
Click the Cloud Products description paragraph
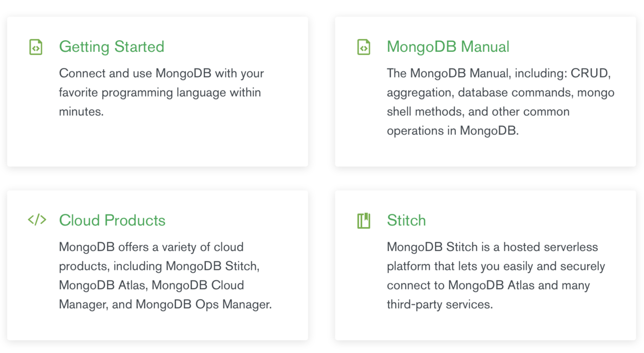click(x=165, y=276)
